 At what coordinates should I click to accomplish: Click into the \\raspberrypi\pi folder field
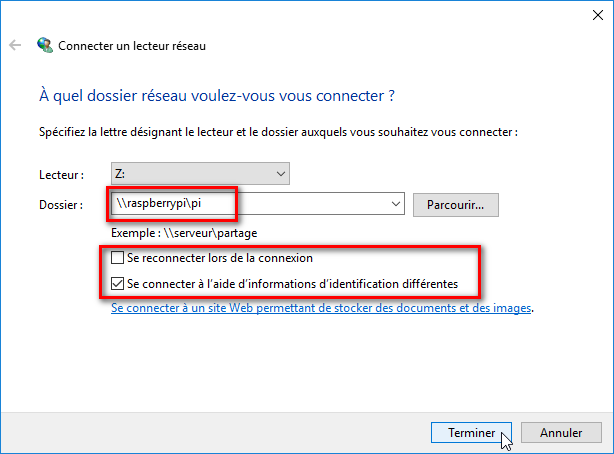pyautogui.click(x=251, y=204)
